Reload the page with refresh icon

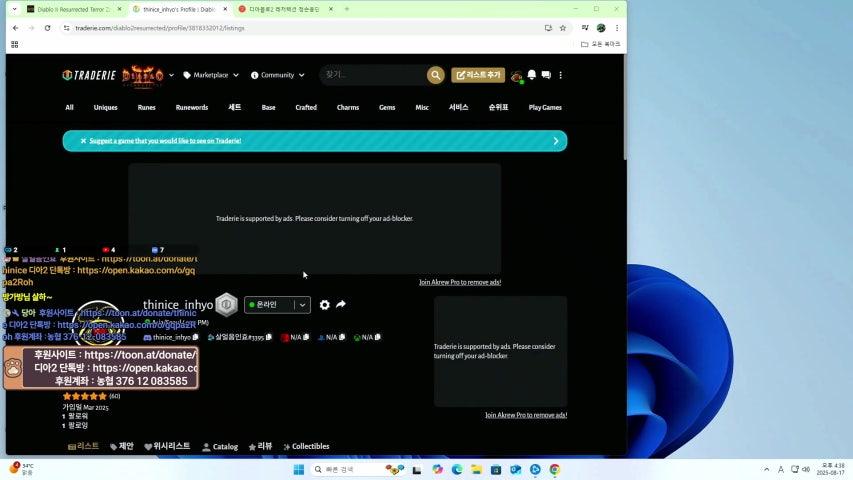pyautogui.click(x=47, y=28)
